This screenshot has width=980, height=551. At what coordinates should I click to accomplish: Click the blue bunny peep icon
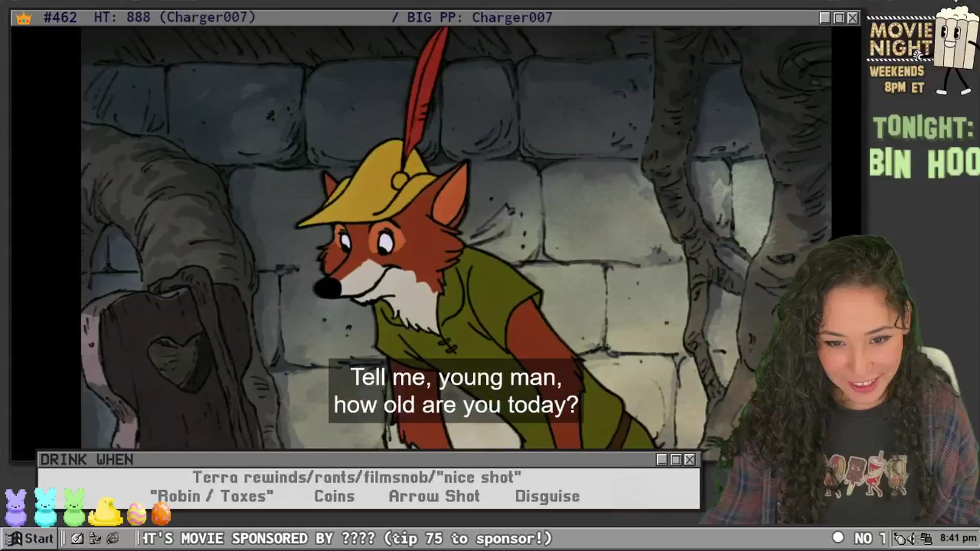pos(45,507)
